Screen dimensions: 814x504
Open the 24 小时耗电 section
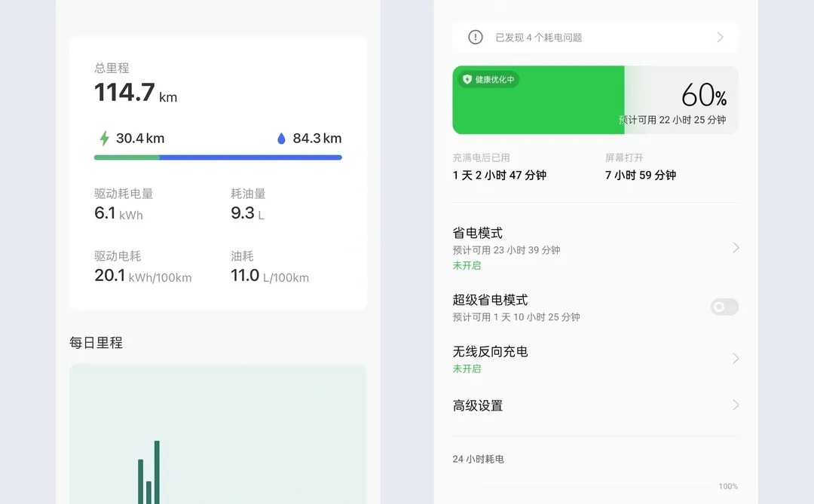pos(478,459)
